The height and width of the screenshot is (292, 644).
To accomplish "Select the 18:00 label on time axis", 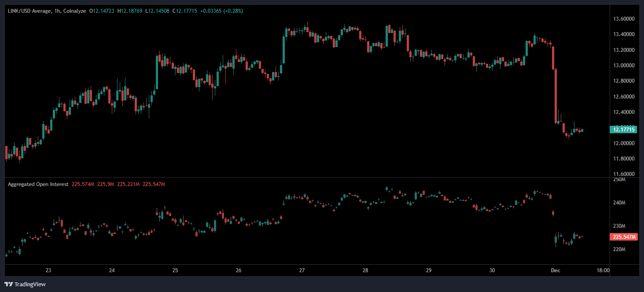I will (603, 270).
